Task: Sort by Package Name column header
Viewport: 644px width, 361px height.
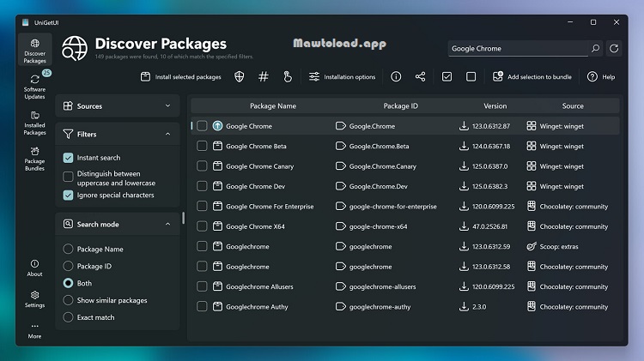Action: [273, 105]
